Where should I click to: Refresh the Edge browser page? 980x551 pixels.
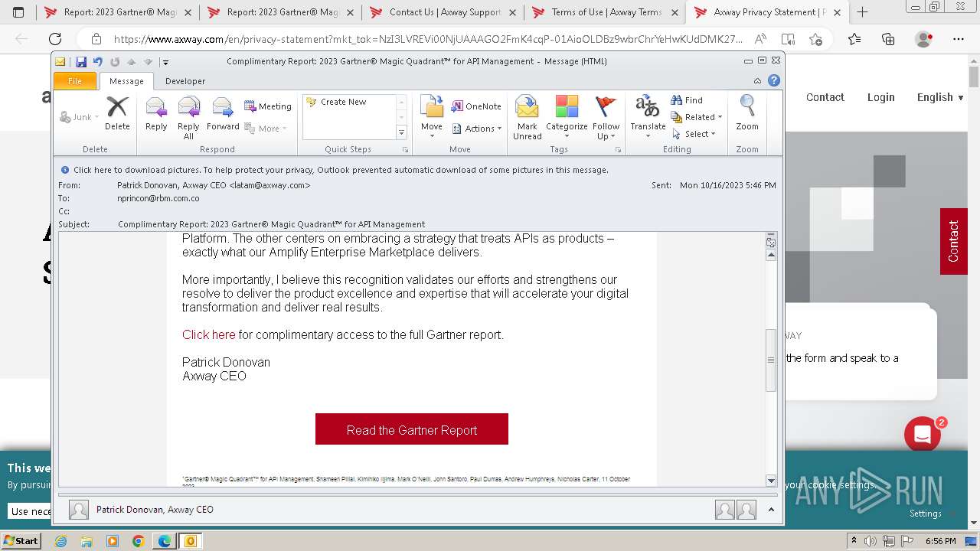55,39
